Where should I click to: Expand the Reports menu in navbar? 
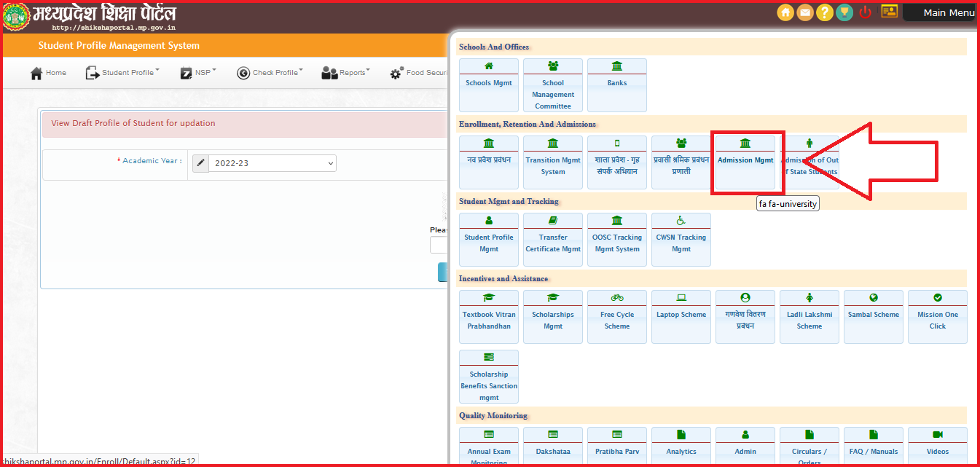click(346, 73)
